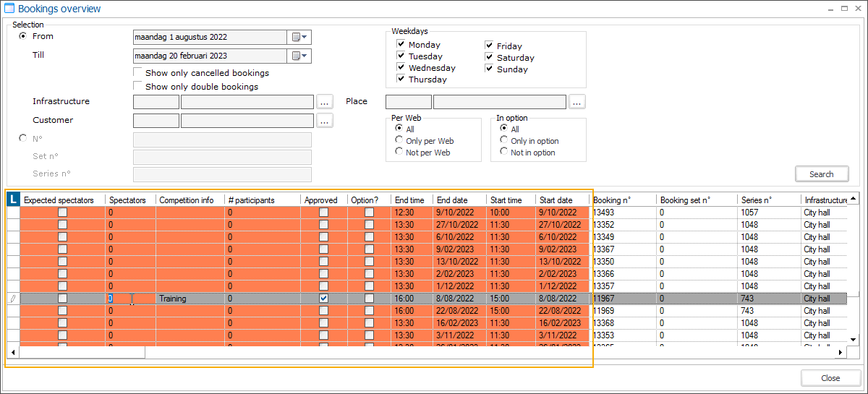The image size is (868, 394).
Task: Select end date 27/10/2022 cell
Action: [460, 225]
